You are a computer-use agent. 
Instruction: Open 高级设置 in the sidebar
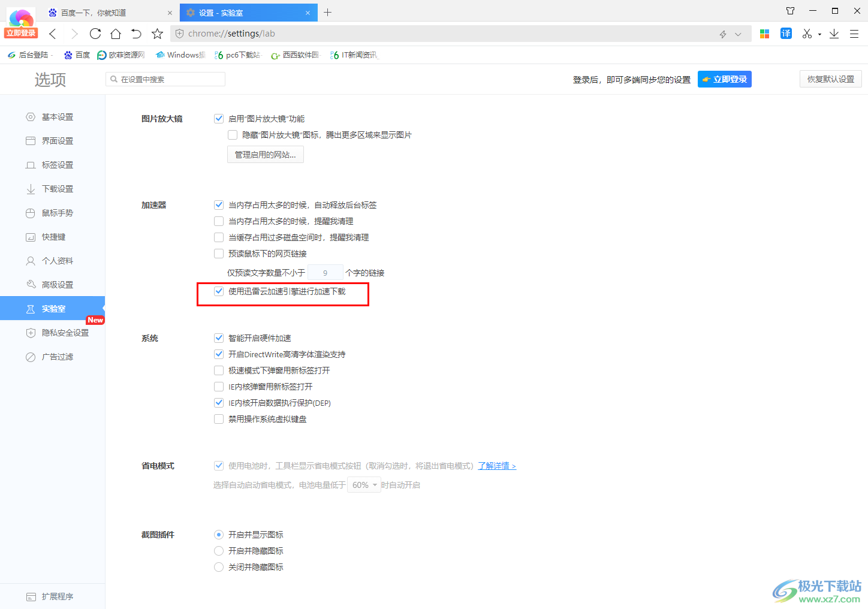[x=53, y=285]
